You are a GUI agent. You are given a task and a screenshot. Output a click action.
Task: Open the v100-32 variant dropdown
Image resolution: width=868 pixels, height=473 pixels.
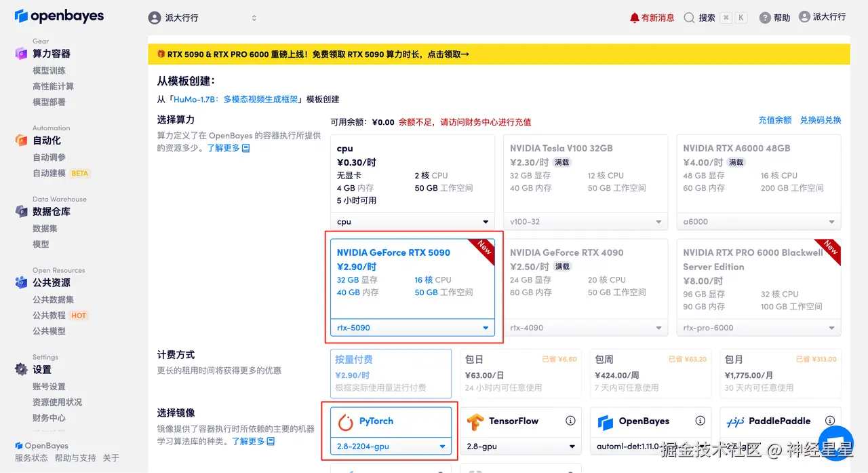tap(586, 222)
